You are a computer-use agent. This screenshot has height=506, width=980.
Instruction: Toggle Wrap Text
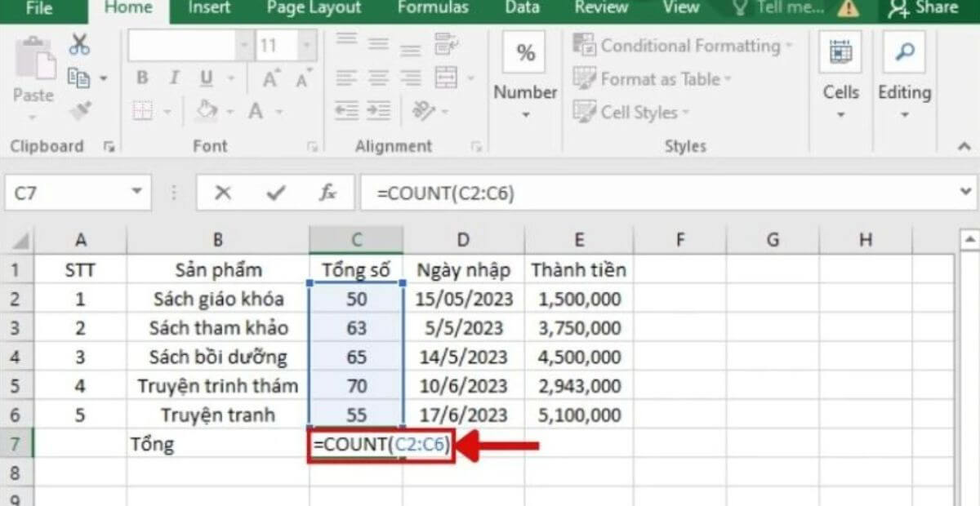[447, 42]
